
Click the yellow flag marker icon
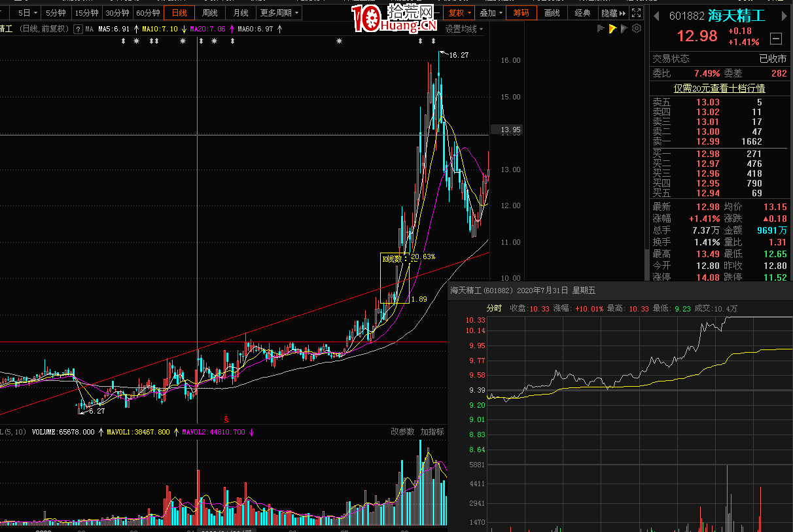pyautogui.click(x=612, y=29)
